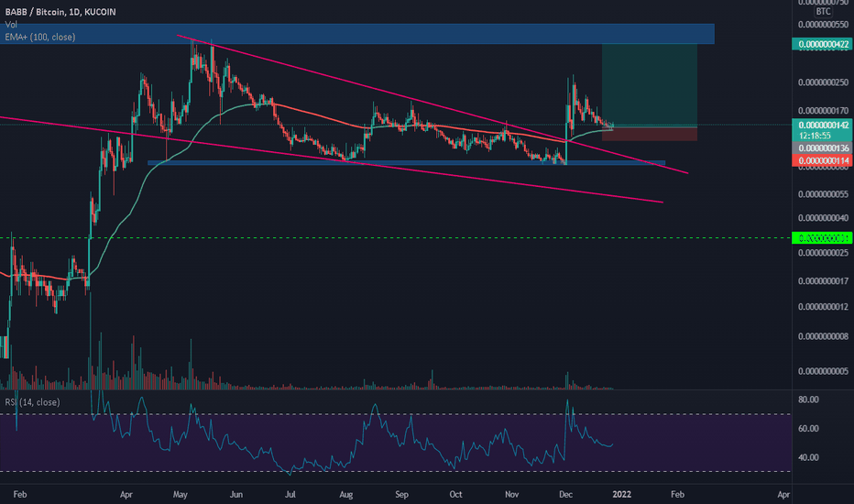The width and height of the screenshot is (854, 504).
Task: Click RSI axis value 60.00
Action: pyautogui.click(x=808, y=428)
